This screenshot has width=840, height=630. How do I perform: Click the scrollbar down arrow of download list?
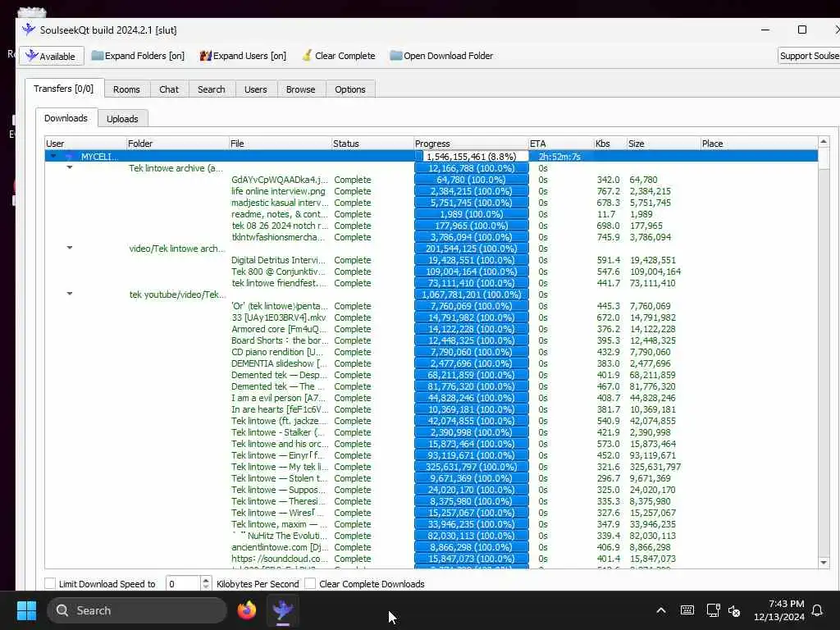(x=824, y=563)
